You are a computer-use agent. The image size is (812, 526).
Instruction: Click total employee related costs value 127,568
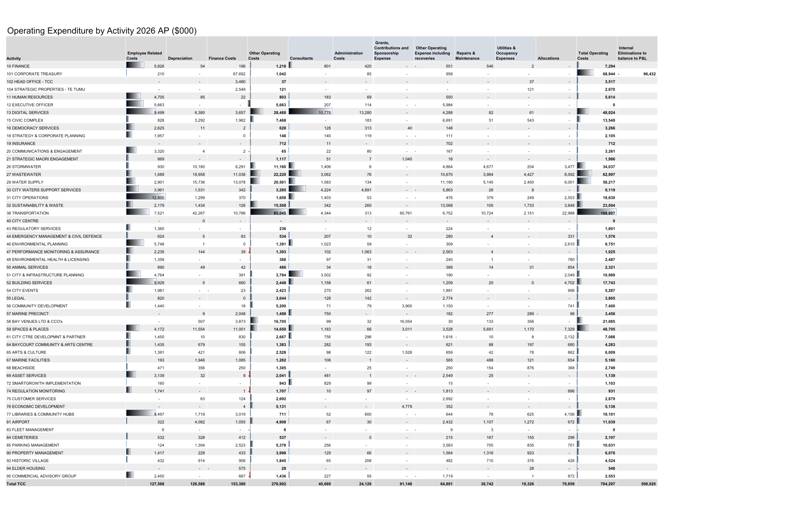point(157,484)
